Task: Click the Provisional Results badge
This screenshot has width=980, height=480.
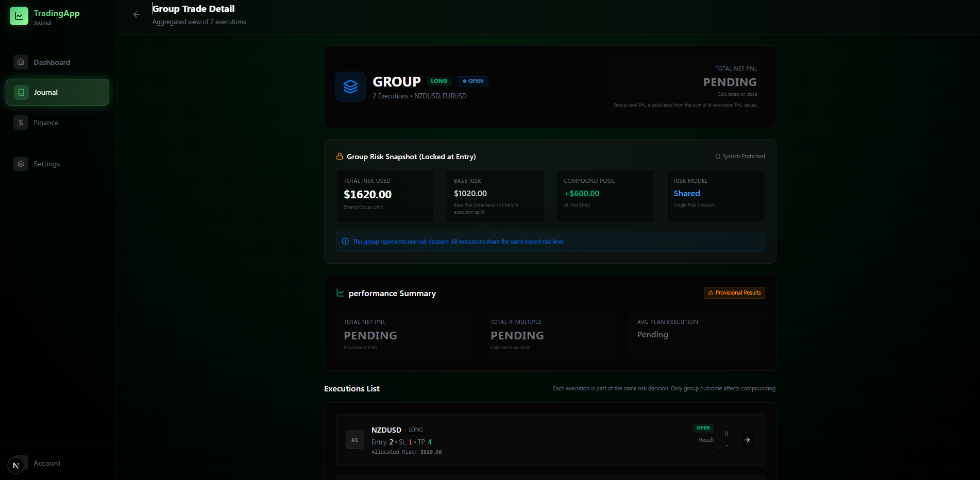Action: 734,293
